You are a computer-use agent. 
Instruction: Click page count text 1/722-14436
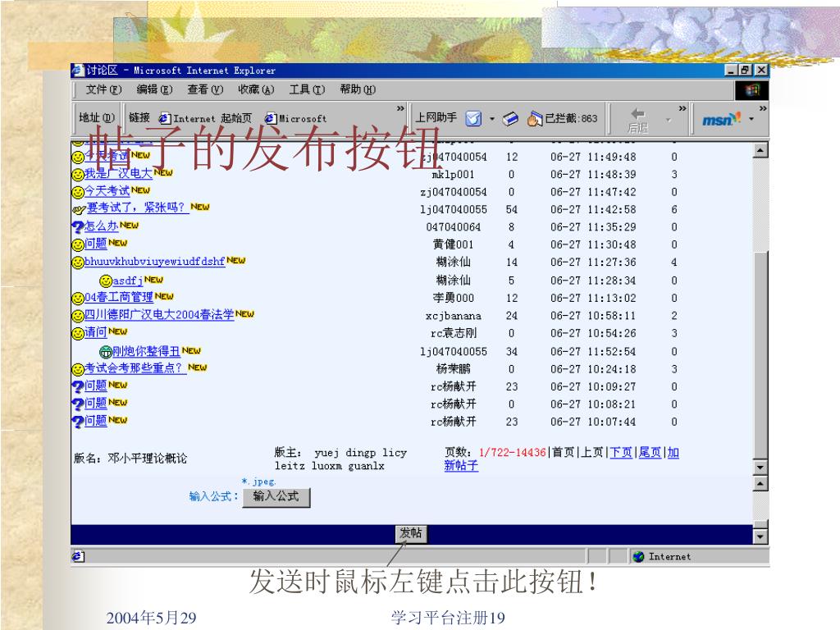click(x=512, y=453)
